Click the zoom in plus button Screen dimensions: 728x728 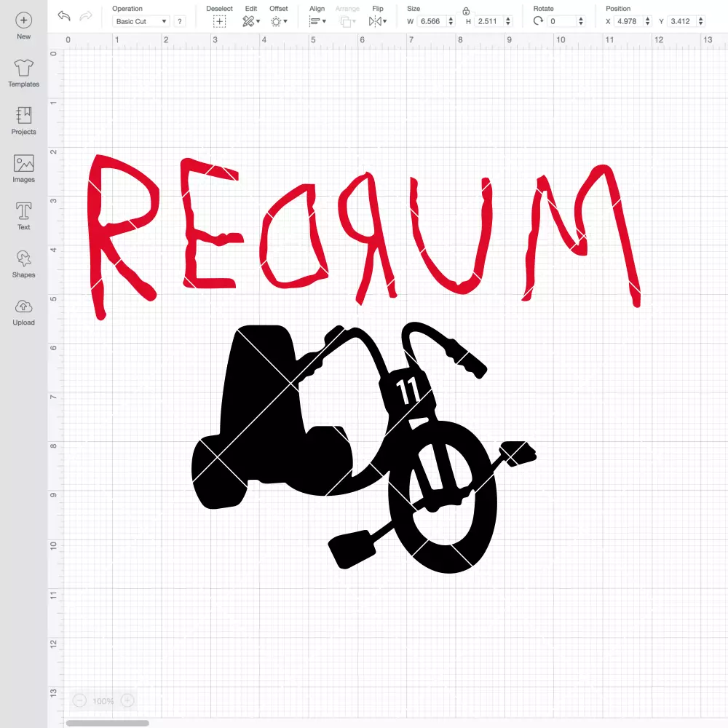pyautogui.click(x=127, y=700)
